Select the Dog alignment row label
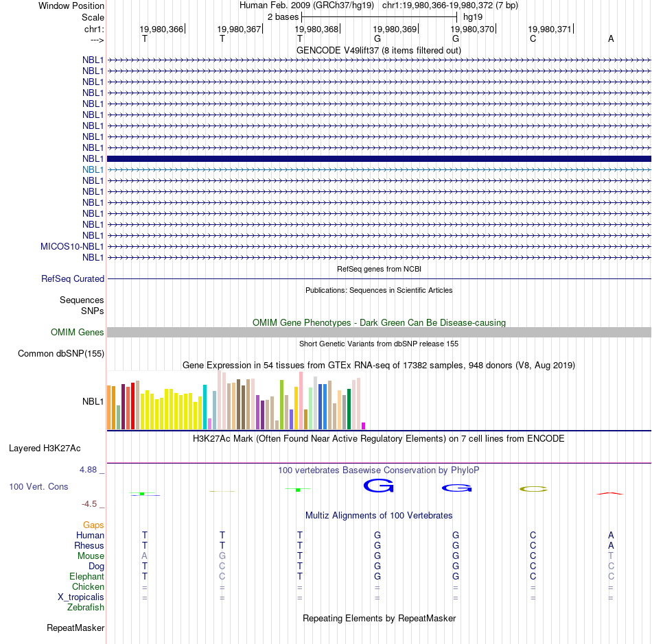This screenshot has width=652, height=644. [x=96, y=567]
